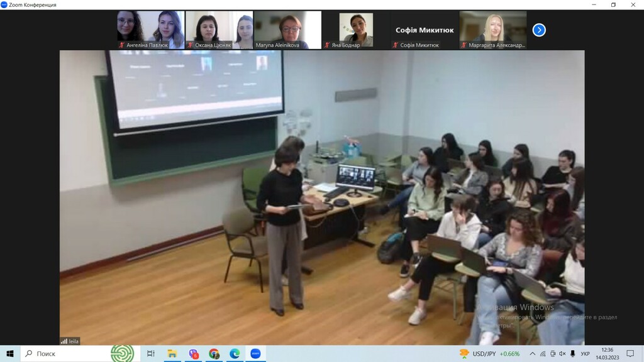The image size is (644, 362).
Task: Select Яна Боднар's video thumbnail
Action: [x=356, y=30]
